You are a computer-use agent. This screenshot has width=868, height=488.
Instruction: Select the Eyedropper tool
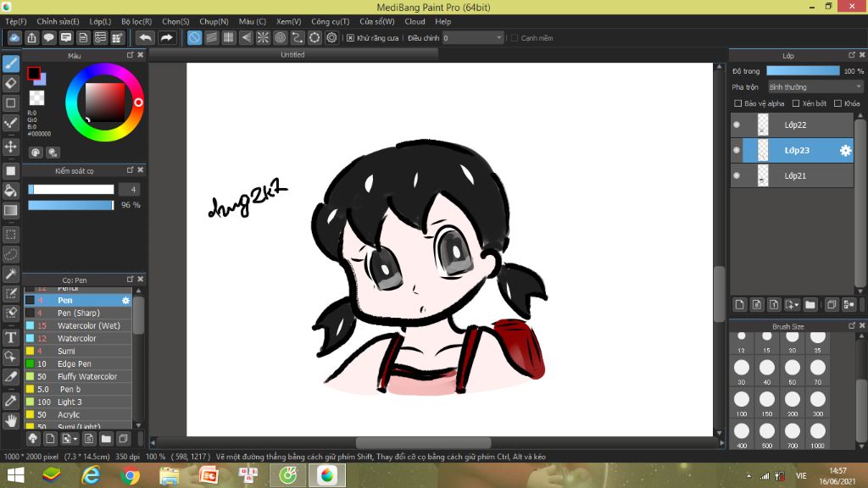tap(10, 401)
